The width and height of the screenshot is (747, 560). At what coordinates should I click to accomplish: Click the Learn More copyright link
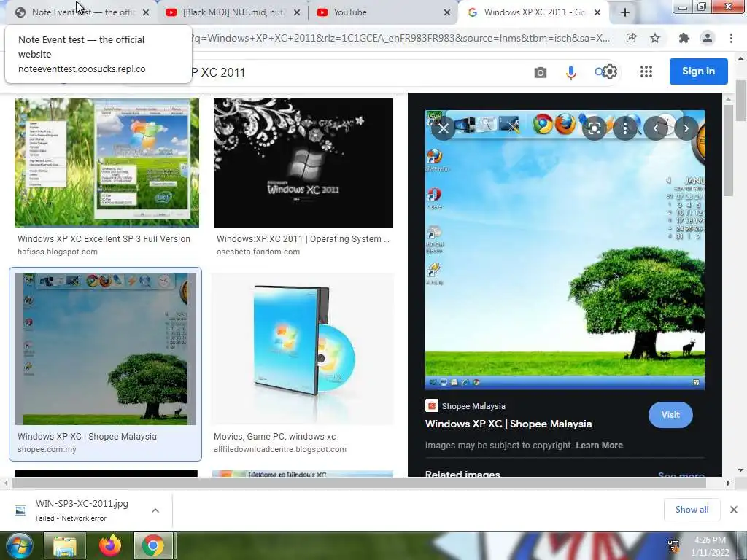coord(600,446)
